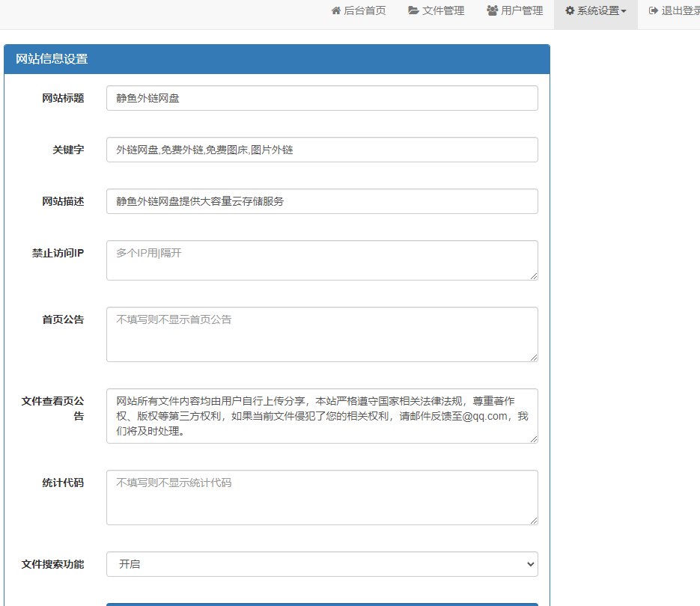700x606 pixels.
Task: Focus the 首页公告 textarea
Action: click(322, 334)
